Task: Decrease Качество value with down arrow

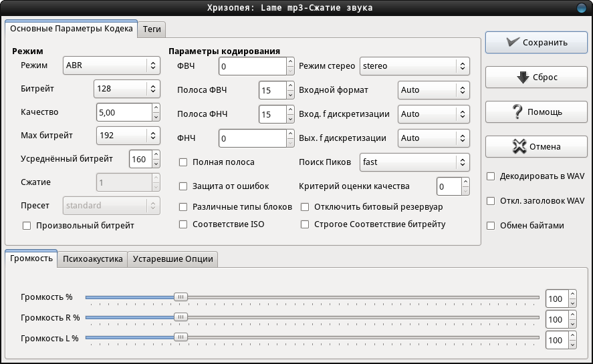Action: pos(156,117)
